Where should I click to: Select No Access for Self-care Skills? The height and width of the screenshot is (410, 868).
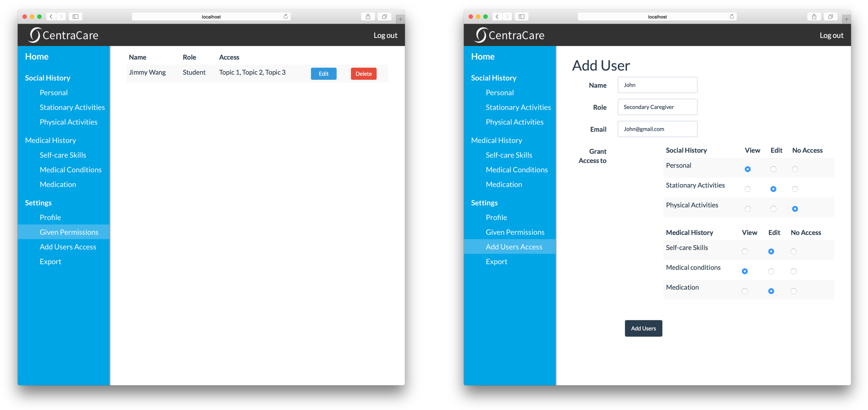click(793, 252)
